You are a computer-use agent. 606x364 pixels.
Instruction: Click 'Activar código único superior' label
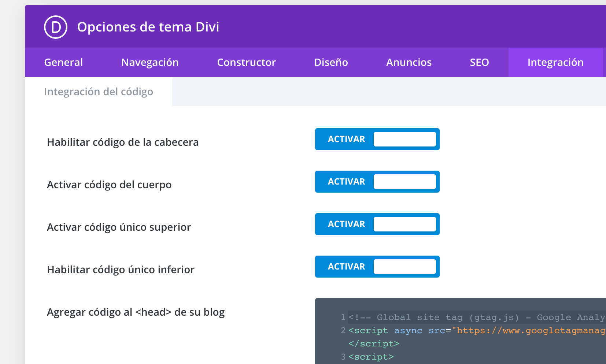tap(119, 227)
